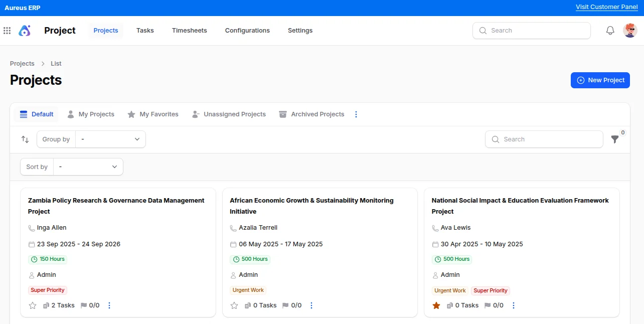
Task: Favorite the Zambia Policy Research project star
Action: coord(33,305)
